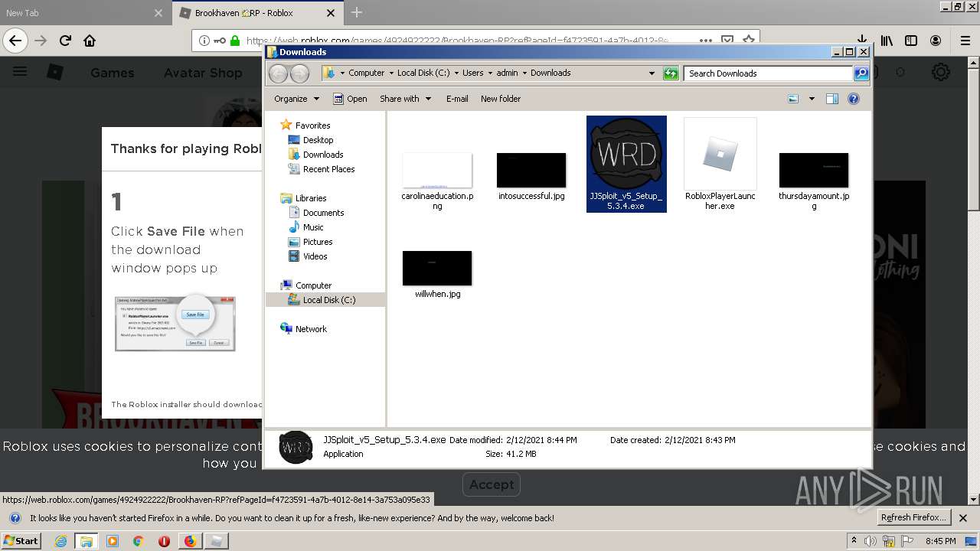This screenshot has width=980, height=551.
Task: Open the Firefox hamburger menu
Action: (x=965, y=41)
